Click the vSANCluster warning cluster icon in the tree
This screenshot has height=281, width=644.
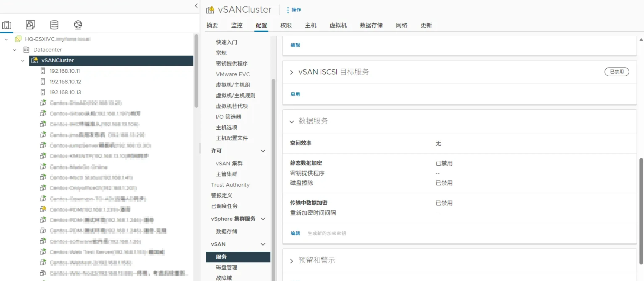coord(35,60)
